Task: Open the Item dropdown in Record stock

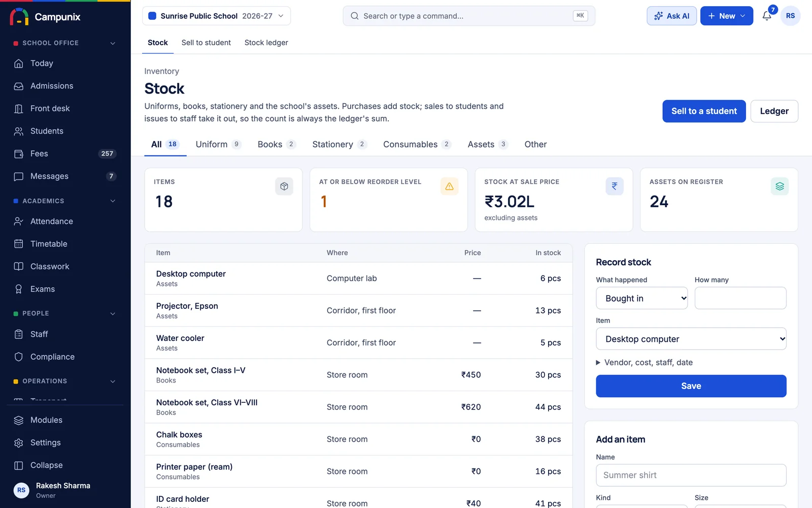Action: tap(691, 339)
